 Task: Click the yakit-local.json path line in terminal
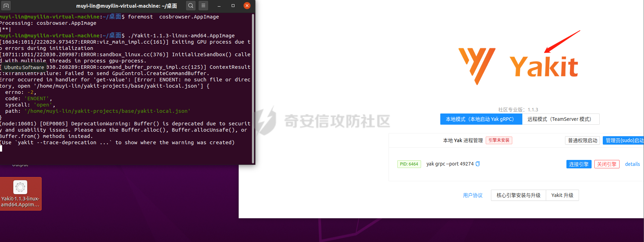[x=98, y=111]
